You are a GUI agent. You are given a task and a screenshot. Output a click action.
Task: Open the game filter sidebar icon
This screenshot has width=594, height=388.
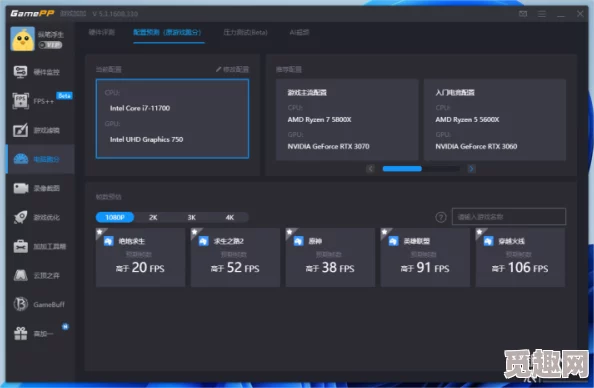click(20, 130)
